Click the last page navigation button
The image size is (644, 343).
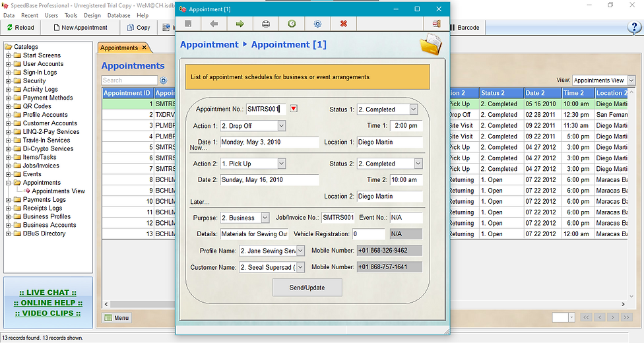click(x=626, y=317)
